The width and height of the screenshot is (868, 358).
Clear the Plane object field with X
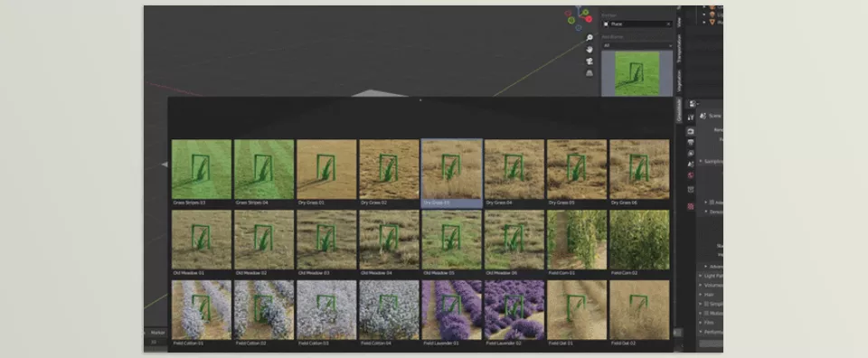tap(669, 24)
